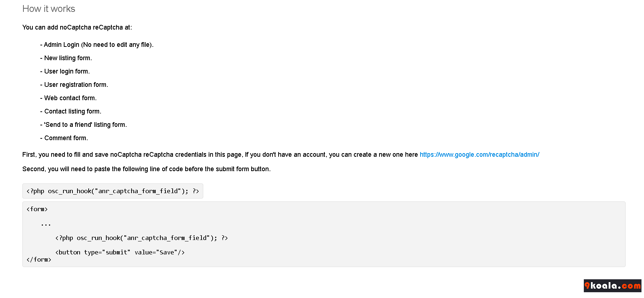Select the "Admin Login" list item
Viewport: 644px width, 298px height.
[x=97, y=45]
